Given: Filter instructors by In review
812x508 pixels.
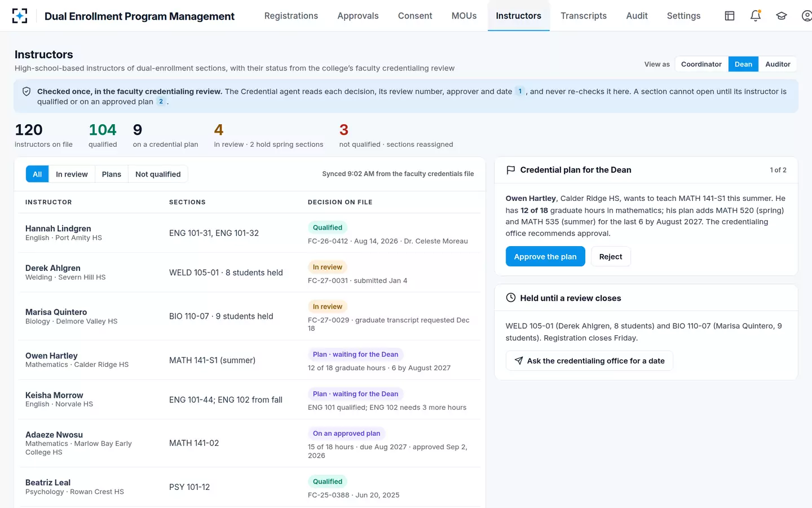Looking at the screenshot, I should (x=72, y=174).
